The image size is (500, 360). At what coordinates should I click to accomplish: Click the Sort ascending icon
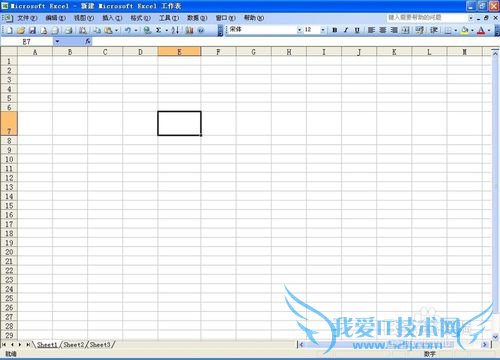[x=175, y=30]
